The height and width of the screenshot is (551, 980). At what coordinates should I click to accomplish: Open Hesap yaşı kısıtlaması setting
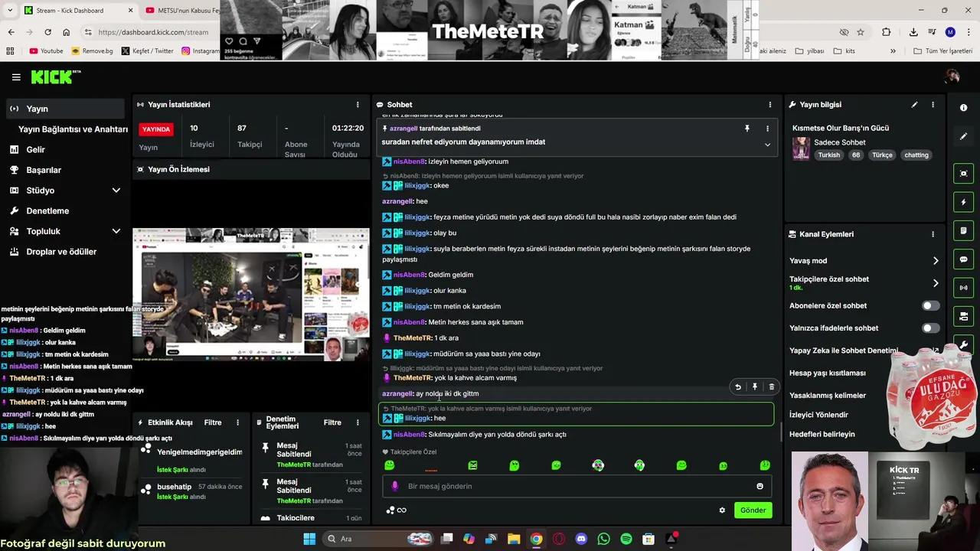click(828, 373)
